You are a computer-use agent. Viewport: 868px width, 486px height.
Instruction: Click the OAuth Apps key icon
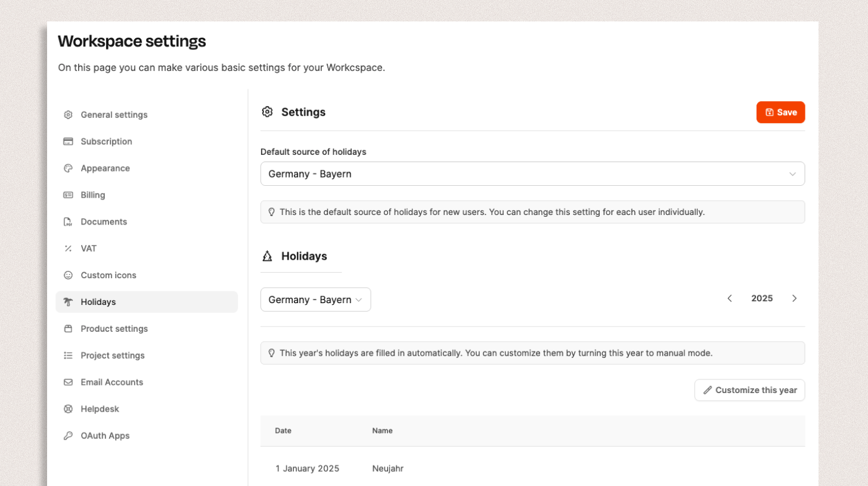pyautogui.click(x=68, y=436)
